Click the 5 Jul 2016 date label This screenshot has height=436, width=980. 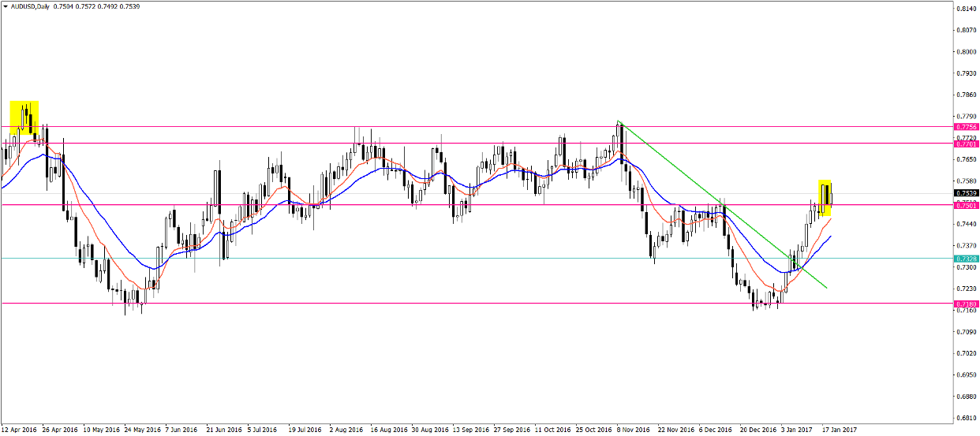point(262,430)
